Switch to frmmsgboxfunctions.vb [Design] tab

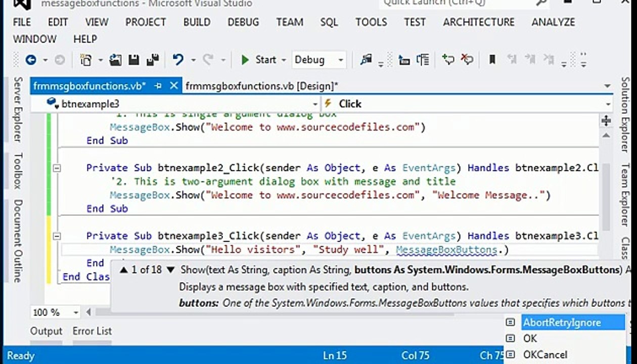click(262, 86)
